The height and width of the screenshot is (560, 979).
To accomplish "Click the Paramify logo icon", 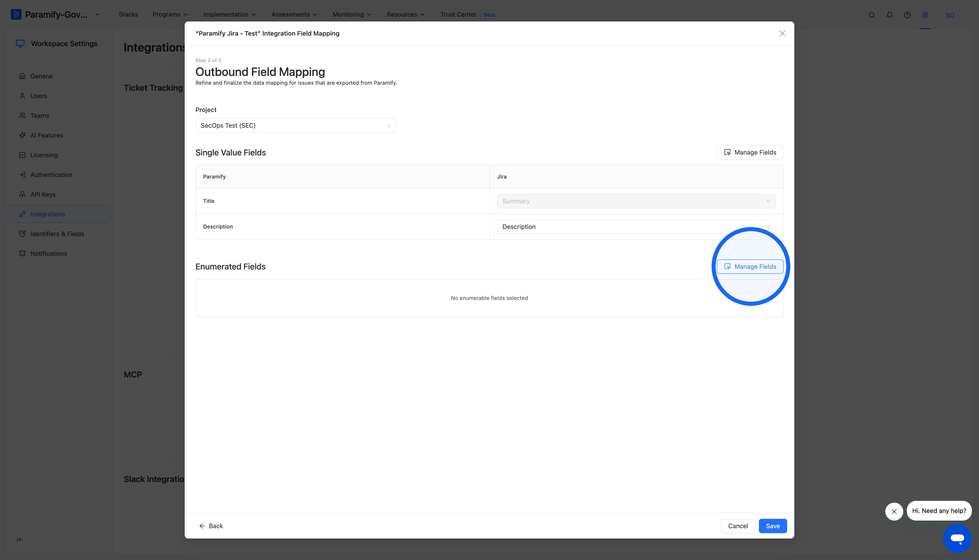I will tap(16, 15).
